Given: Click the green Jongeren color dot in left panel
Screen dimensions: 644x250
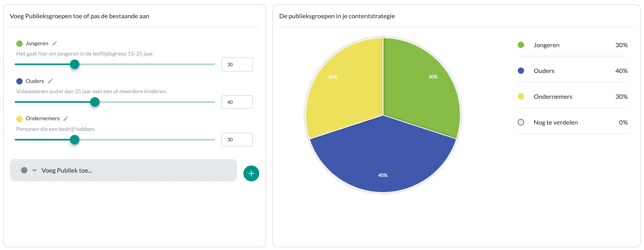Looking at the screenshot, I should click(x=19, y=44).
